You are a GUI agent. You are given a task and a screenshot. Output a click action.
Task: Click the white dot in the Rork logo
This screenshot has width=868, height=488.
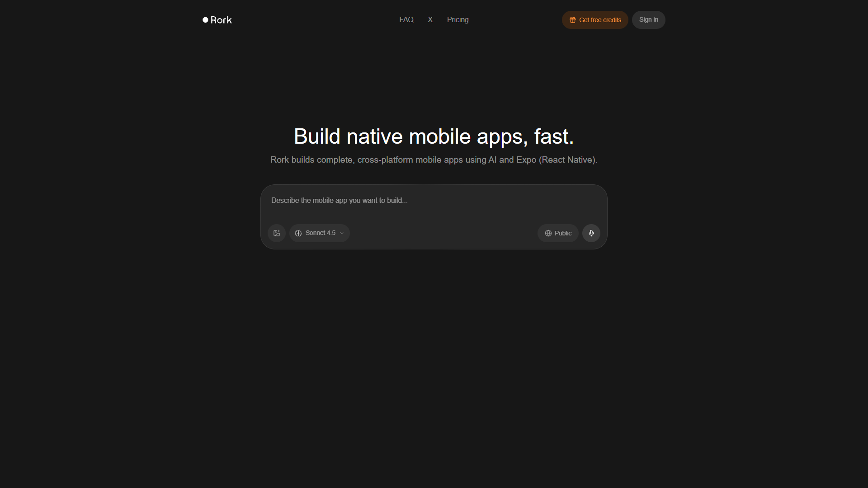(205, 20)
